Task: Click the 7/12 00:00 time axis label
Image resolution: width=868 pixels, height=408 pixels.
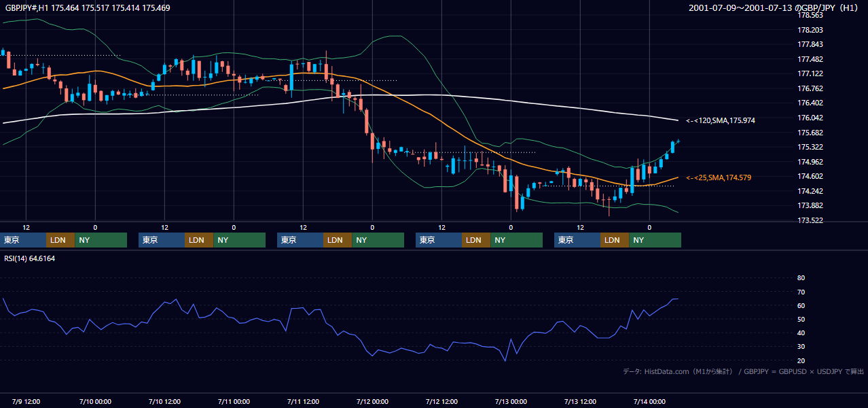Action: [372, 401]
